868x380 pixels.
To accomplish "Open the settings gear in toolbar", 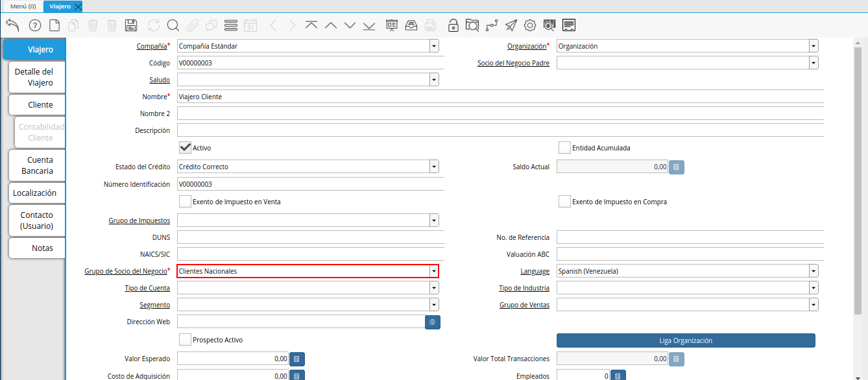I will point(530,25).
